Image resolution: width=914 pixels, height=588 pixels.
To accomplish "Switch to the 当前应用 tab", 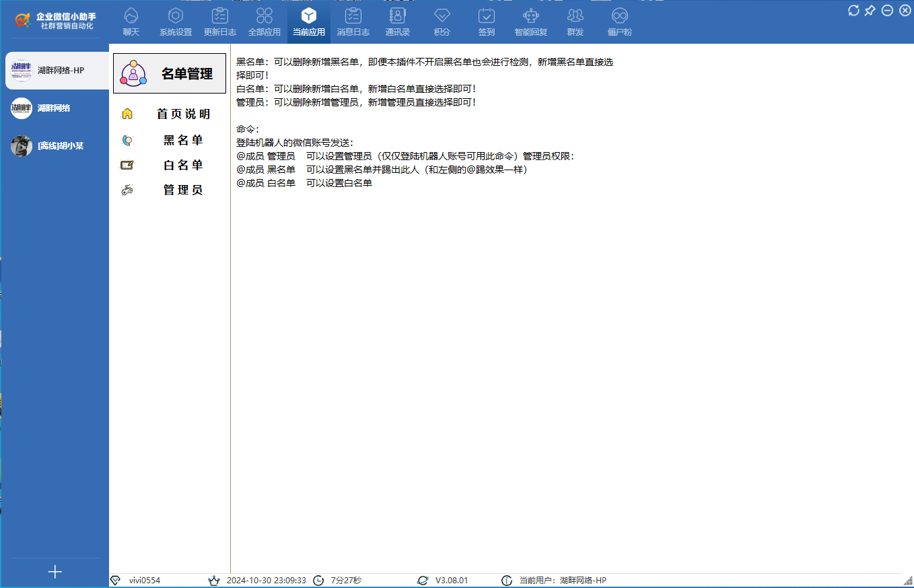I will [x=308, y=20].
